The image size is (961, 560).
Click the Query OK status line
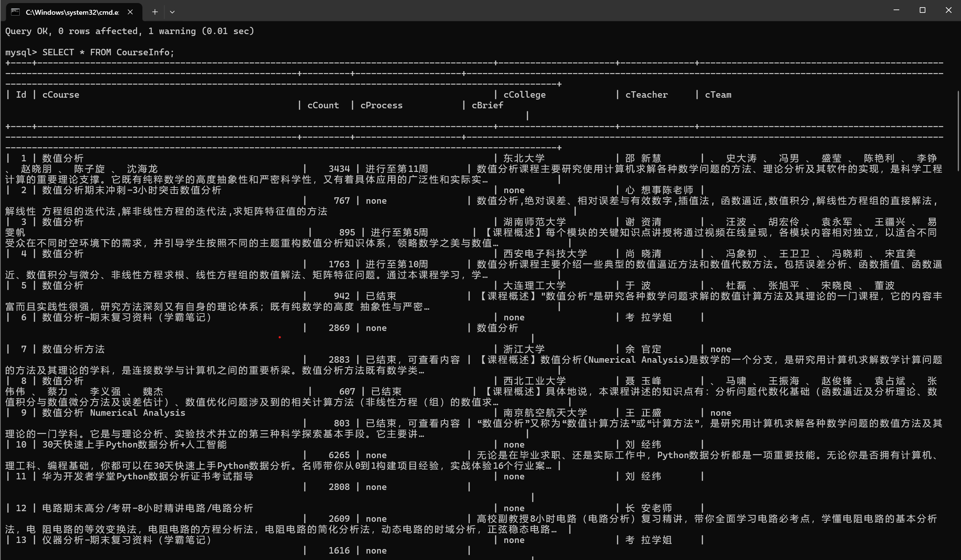coord(129,31)
